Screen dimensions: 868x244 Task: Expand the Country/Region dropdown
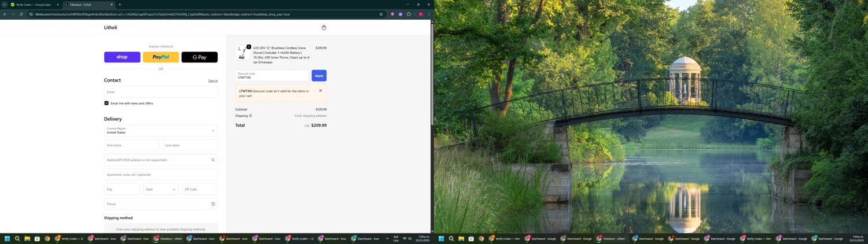(x=161, y=131)
